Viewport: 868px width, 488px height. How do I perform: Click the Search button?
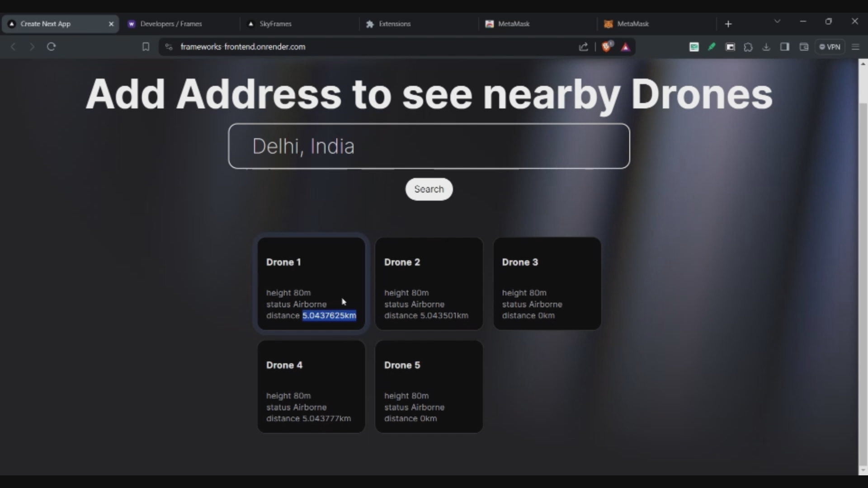tap(429, 189)
